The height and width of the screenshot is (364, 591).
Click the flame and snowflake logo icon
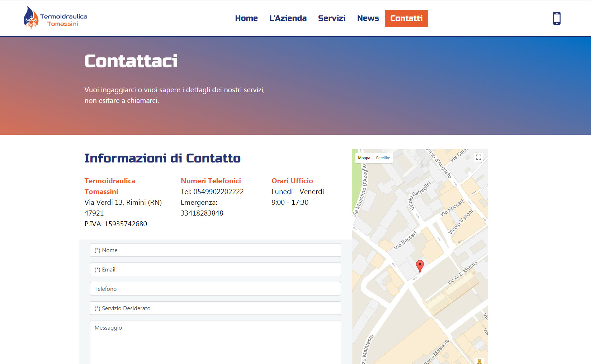tap(31, 18)
